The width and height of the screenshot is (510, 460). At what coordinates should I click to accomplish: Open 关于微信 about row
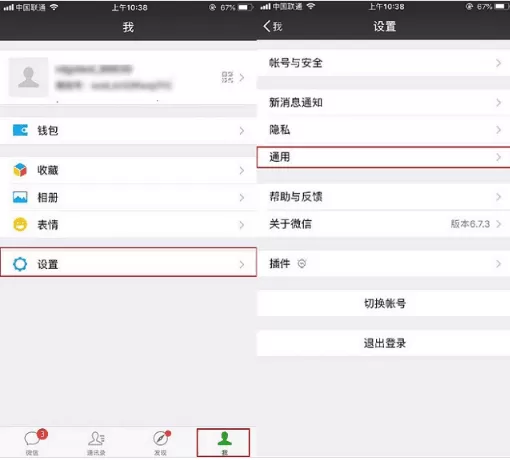pyautogui.click(x=383, y=224)
